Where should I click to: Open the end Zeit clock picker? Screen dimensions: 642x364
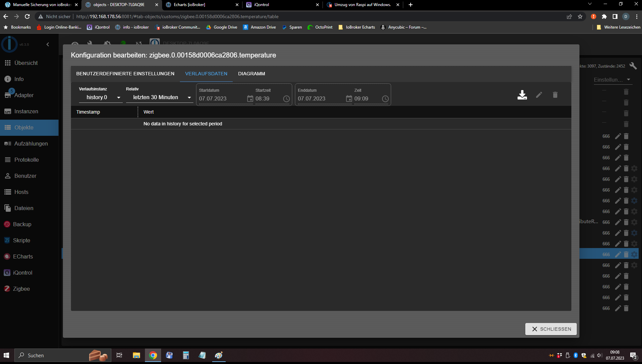[385, 98]
